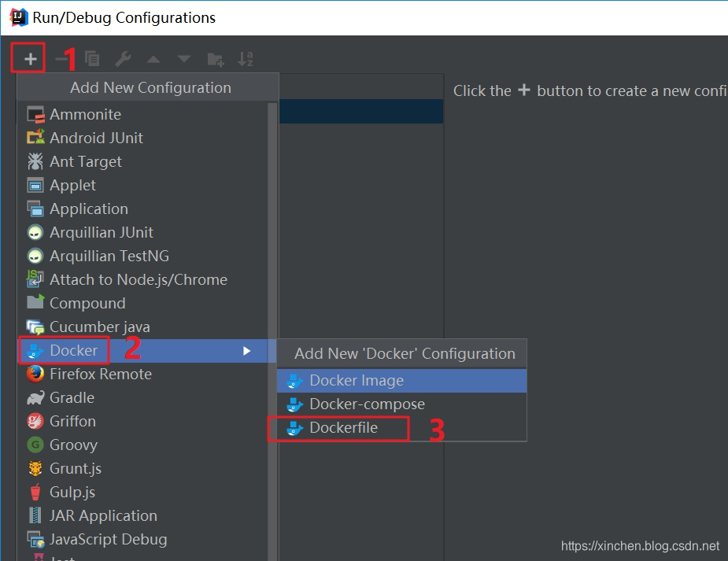
Task: Expand the Docker submenu arrow
Action: click(x=246, y=351)
